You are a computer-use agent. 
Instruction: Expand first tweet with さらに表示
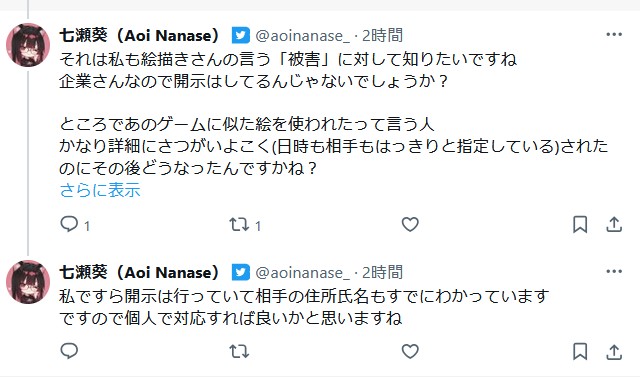pos(100,190)
